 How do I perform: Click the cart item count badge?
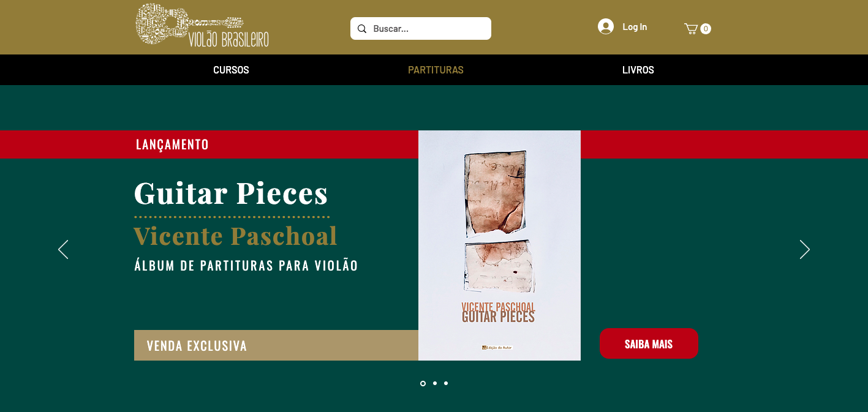(x=706, y=29)
